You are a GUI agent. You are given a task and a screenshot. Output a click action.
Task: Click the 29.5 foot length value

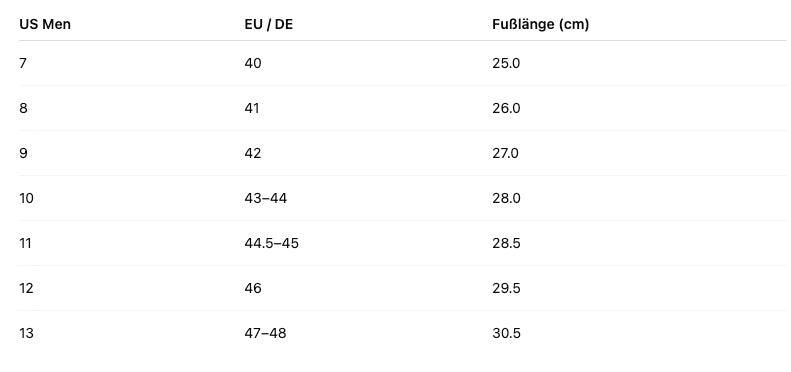tap(506, 288)
